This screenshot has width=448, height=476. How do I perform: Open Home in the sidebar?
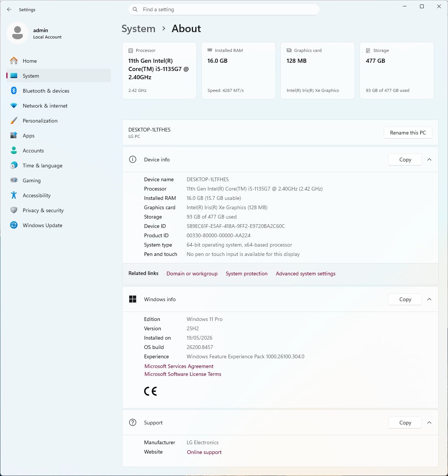[59, 61]
